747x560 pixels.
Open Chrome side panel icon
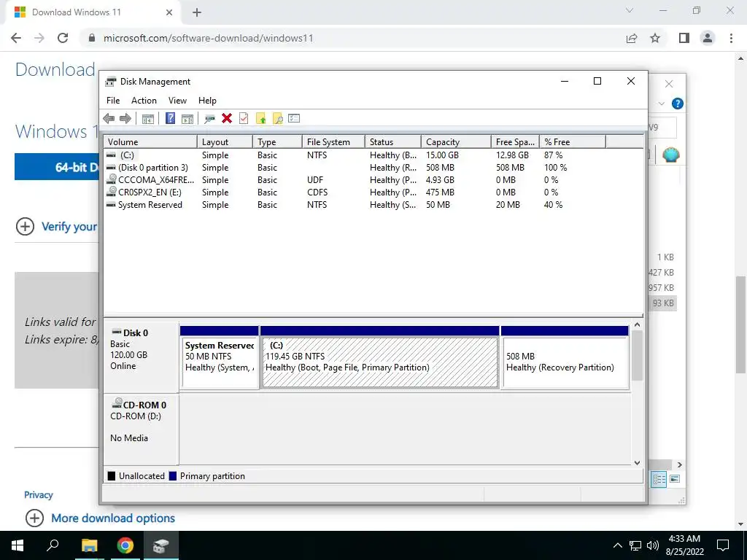click(684, 38)
